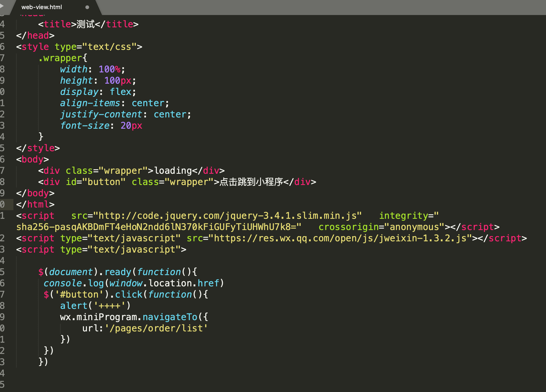Click the justify-content CSS property
546x392 pixels.
(x=101, y=114)
